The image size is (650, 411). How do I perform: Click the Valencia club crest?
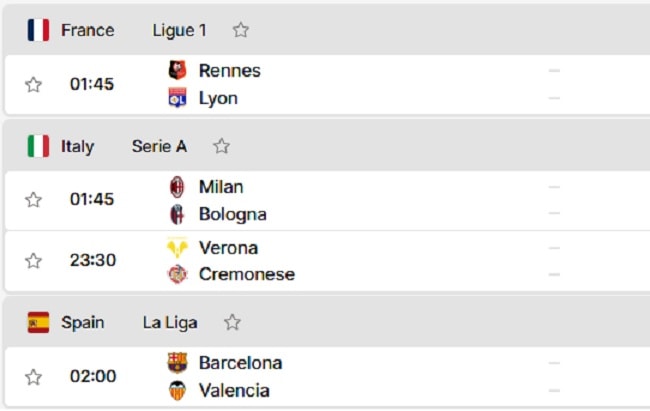(177, 390)
